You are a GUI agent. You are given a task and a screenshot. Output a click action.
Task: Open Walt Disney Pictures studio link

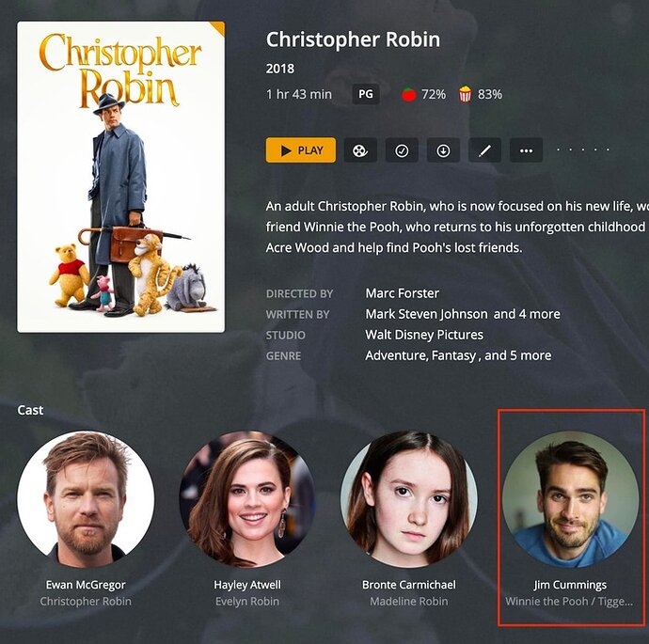[x=424, y=335]
